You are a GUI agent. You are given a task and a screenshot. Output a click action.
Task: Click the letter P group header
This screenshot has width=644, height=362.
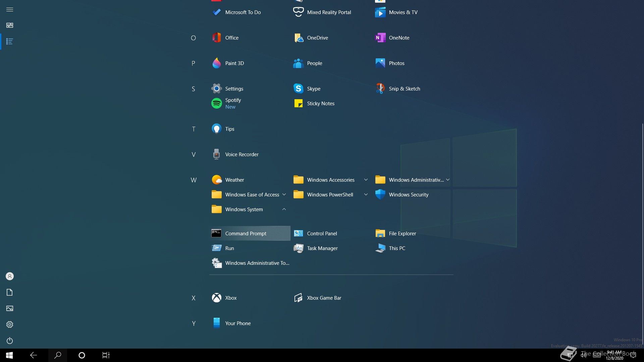click(193, 63)
